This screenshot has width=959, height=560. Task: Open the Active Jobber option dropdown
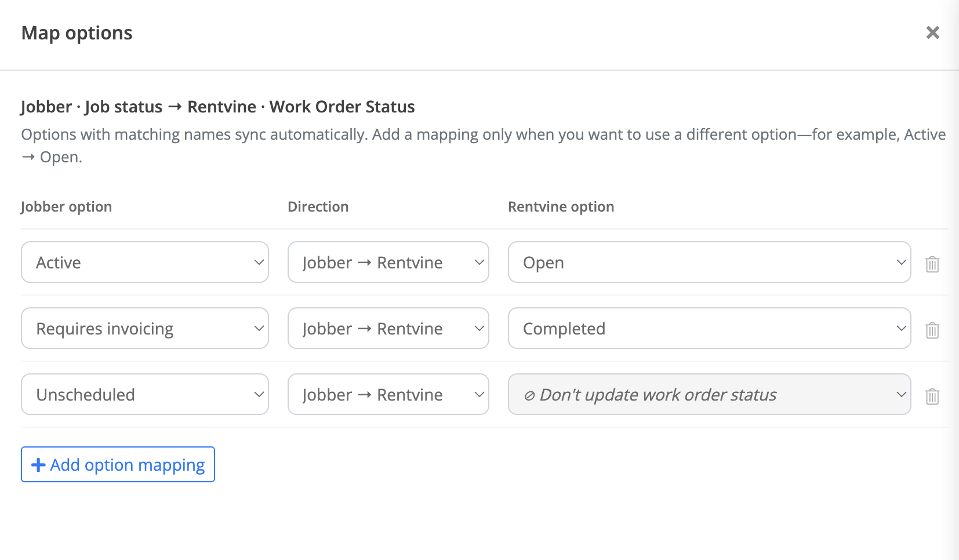pos(145,262)
